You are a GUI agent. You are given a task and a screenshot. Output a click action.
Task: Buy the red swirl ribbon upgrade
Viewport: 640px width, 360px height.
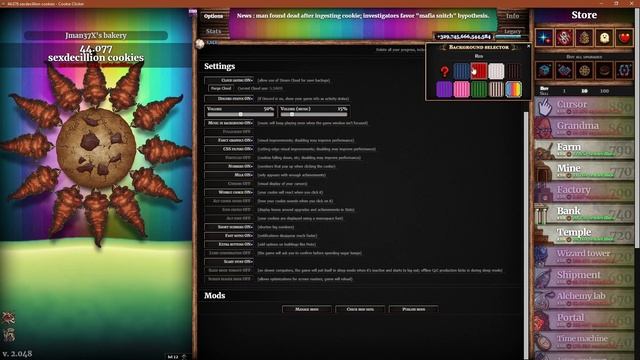[564, 38]
